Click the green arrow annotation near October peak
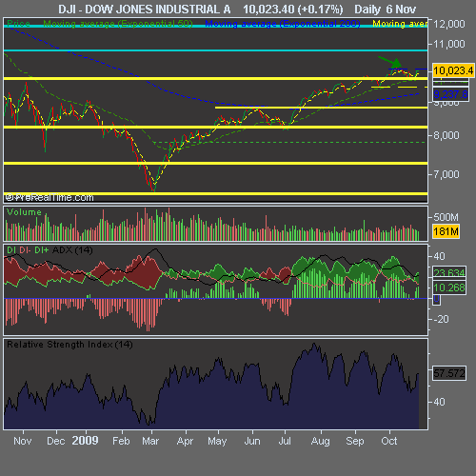The height and width of the screenshot is (476, 476). pos(389,62)
